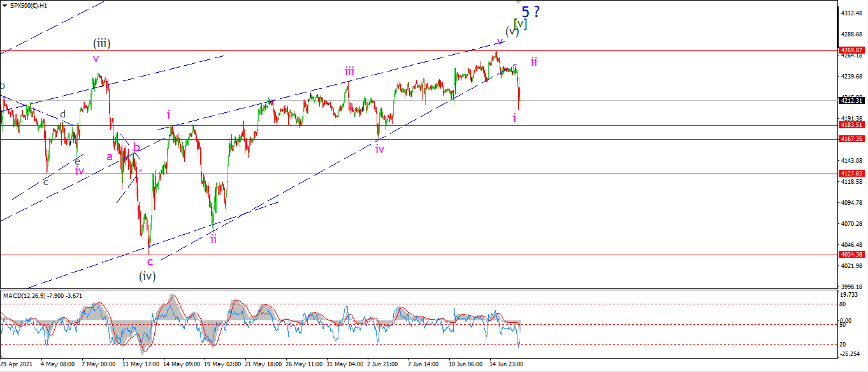Click the 29 Apr 2021 date axis label
Viewport: 868px width, 372px height.
tap(18, 364)
